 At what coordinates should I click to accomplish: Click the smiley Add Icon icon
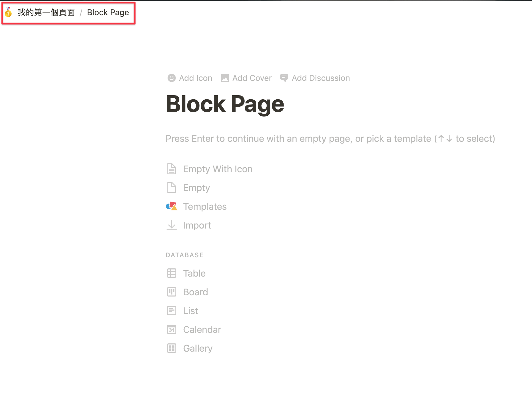(x=171, y=78)
